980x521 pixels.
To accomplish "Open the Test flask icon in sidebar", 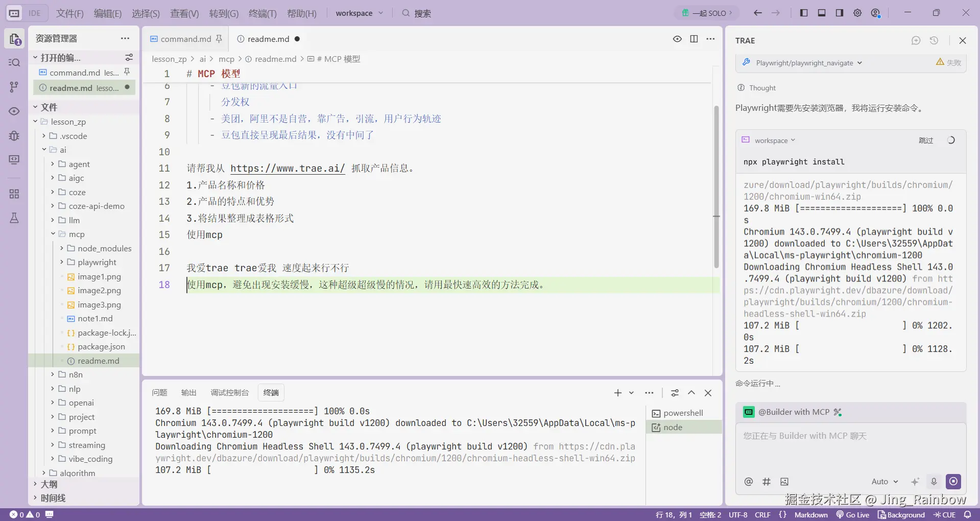I will (14, 218).
